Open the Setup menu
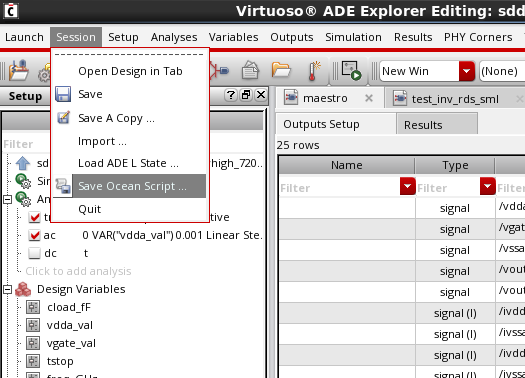The width and height of the screenshot is (525, 378). coord(123,37)
